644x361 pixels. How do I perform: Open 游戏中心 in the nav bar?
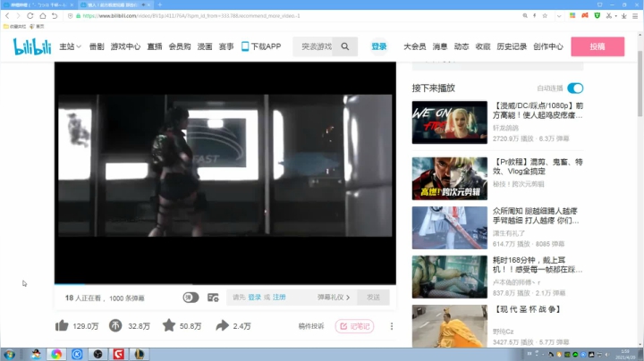point(125,46)
